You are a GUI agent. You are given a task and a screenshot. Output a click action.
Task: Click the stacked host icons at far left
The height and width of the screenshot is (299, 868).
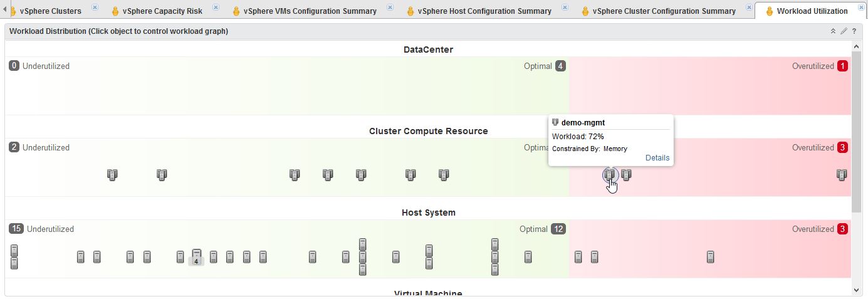[14, 257]
